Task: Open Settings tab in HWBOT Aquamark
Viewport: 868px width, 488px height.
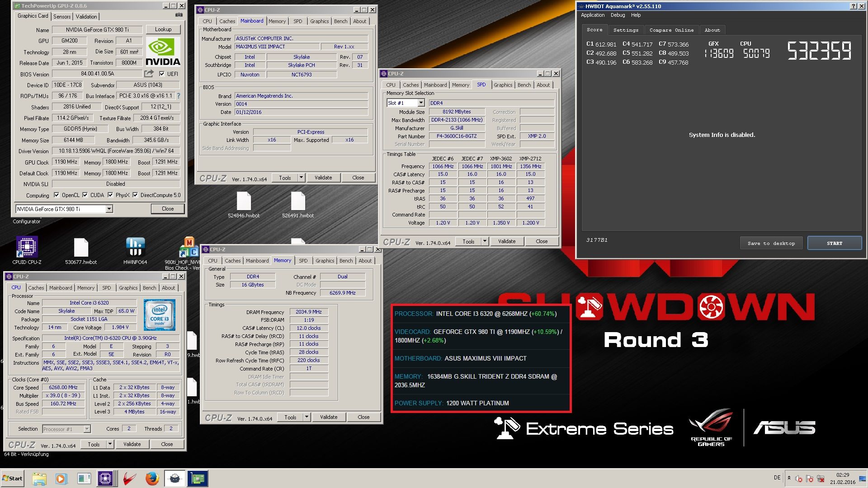Action: coord(626,30)
